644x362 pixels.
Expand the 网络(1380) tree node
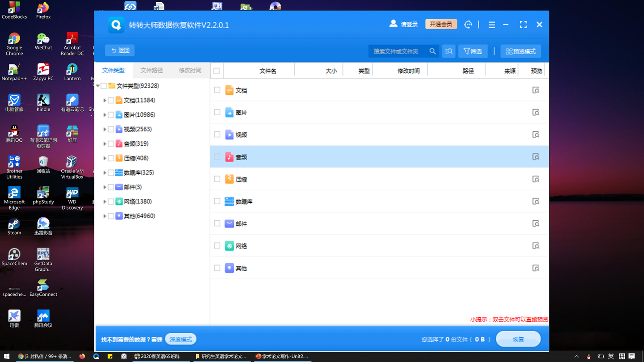(x=105, y=202)
